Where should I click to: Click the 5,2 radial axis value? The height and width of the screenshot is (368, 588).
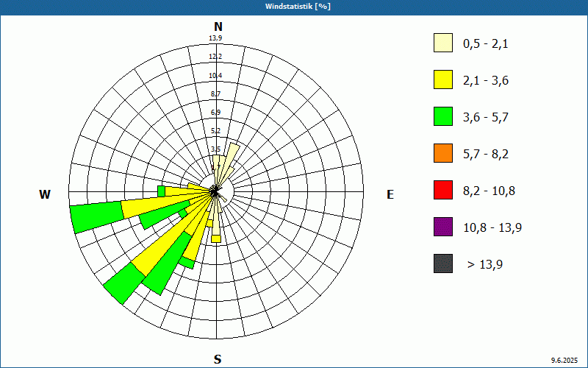[x=215, y=131]
